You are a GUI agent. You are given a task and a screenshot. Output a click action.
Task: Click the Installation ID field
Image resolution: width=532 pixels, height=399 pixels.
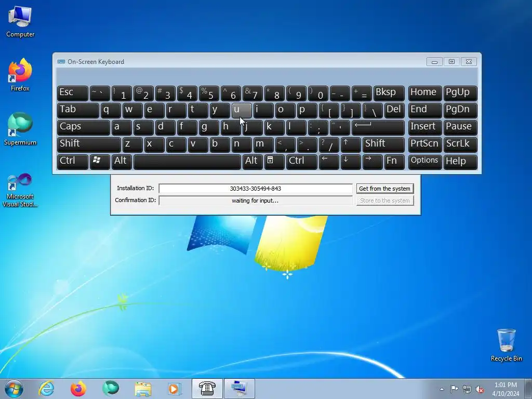click(256, 189)
